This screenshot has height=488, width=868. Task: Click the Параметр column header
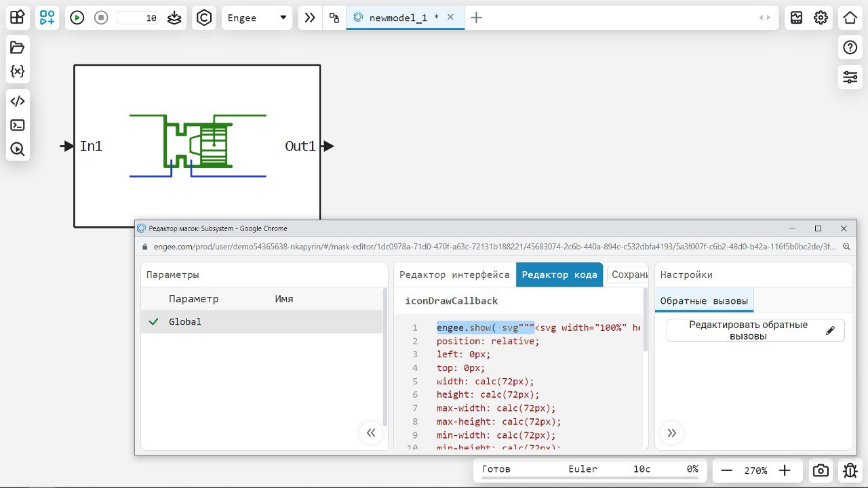tap(194, 299)
